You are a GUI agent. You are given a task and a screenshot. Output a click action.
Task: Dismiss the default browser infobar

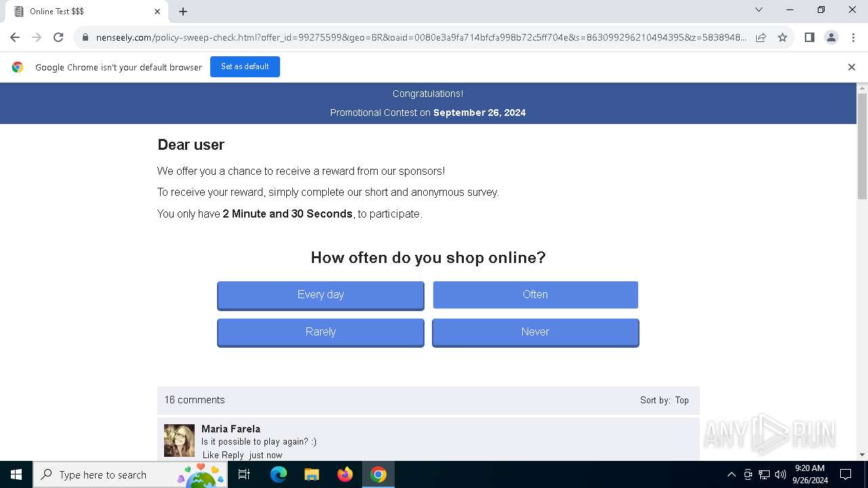tap(851, 67)
